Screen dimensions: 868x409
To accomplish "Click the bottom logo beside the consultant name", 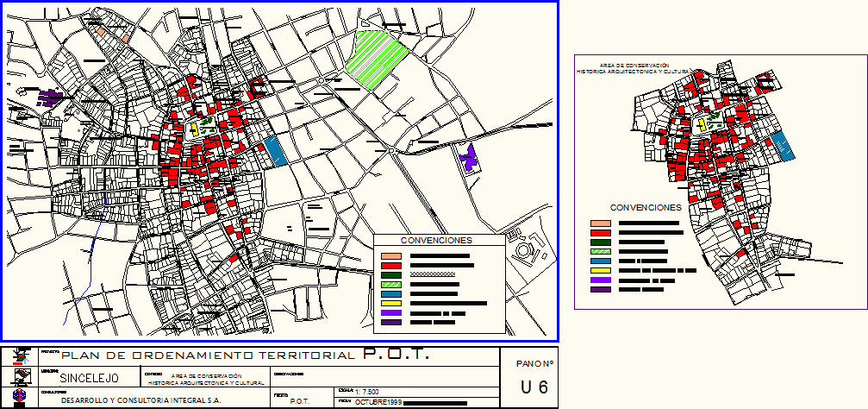I will [x=19, y=398].
